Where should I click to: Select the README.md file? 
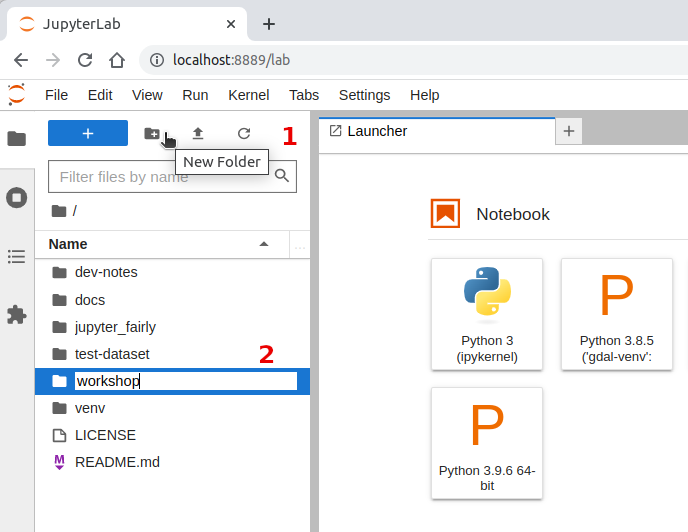172,462
